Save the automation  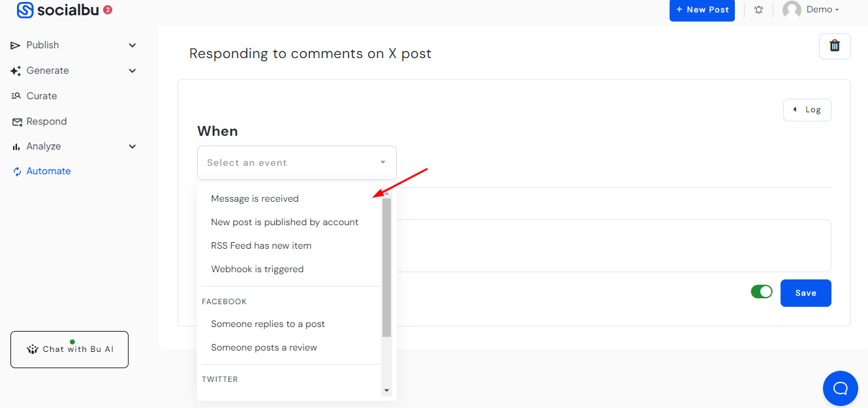click(x=805, y=292)
